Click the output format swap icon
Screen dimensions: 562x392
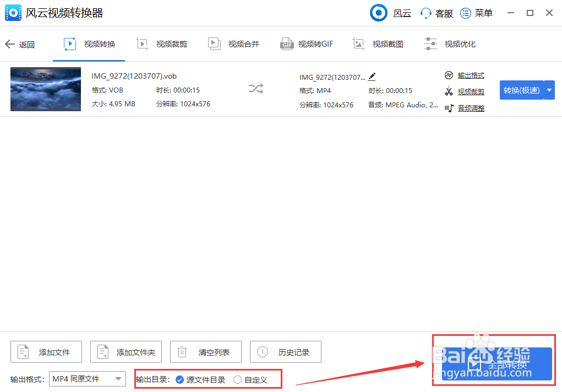[x=449, y=75]
